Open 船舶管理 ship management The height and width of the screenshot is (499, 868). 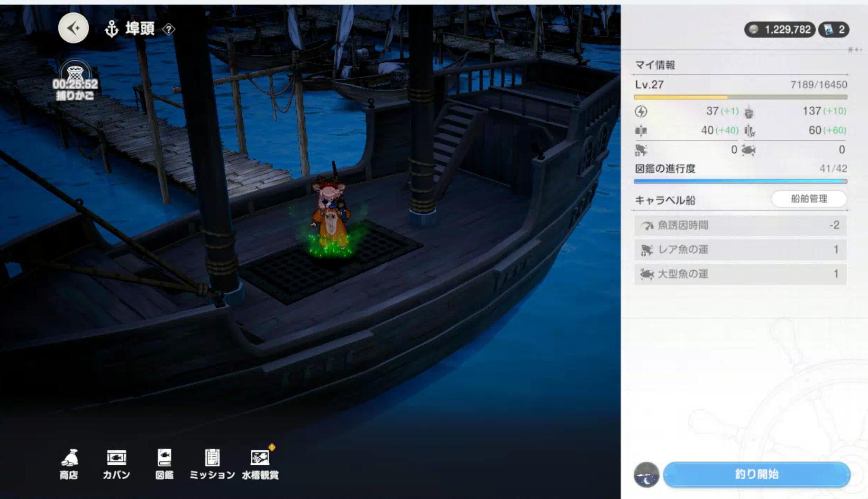pos(809,199)
